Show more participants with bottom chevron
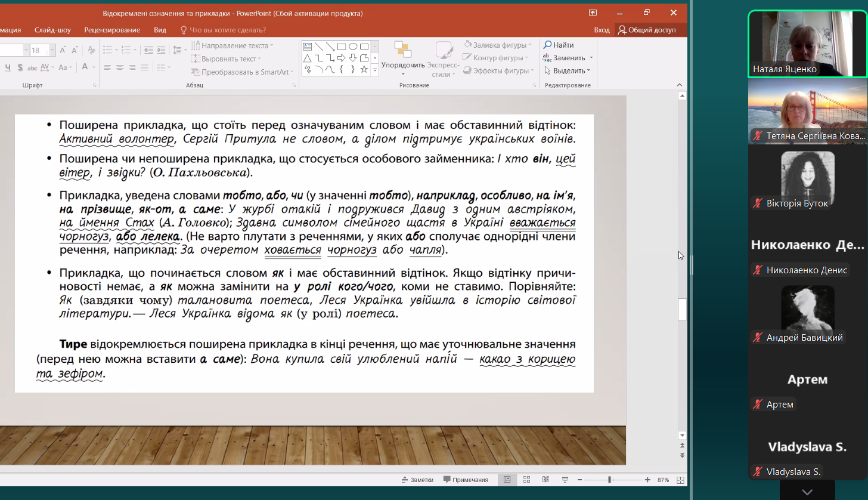The width and height of the screenshot is (868, 500). tap(808, 492)
